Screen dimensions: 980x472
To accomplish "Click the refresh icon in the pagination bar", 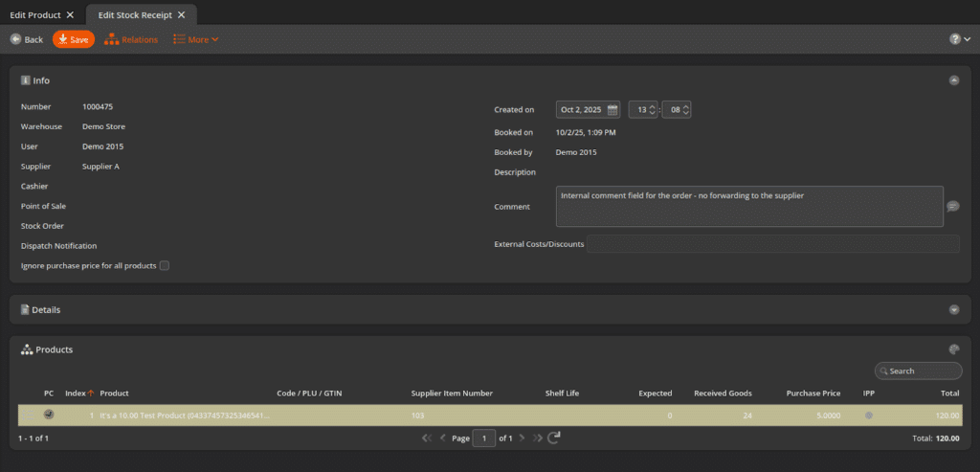I will click(x=554, y=438).
